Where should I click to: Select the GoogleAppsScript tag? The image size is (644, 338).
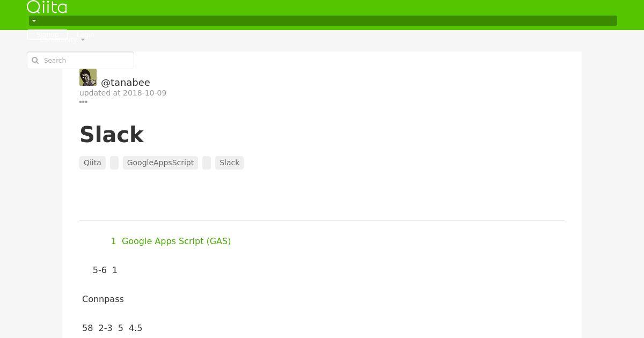(160, 163)
